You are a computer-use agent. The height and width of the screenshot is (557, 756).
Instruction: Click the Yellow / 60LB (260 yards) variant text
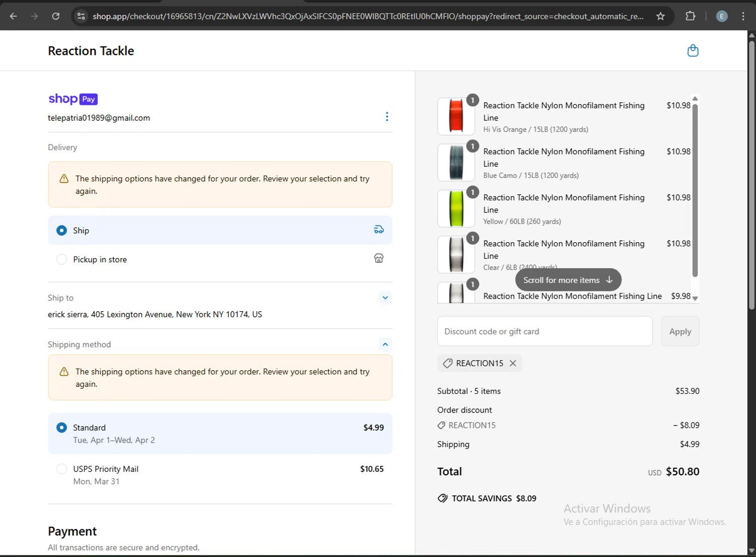pyautogui.click(x=522, y=222)
